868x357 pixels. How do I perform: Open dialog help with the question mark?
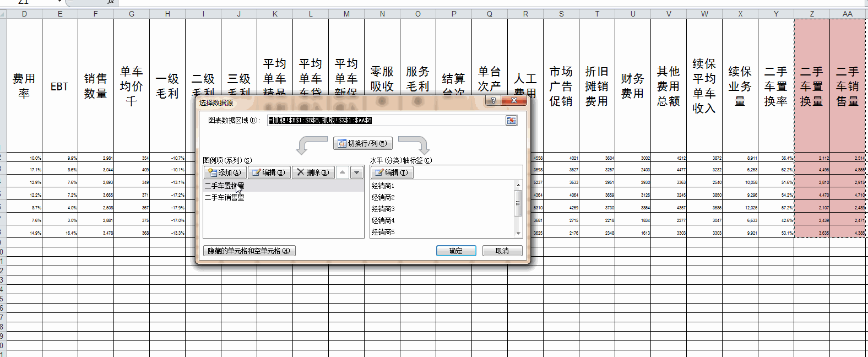(x=493, y=100)
